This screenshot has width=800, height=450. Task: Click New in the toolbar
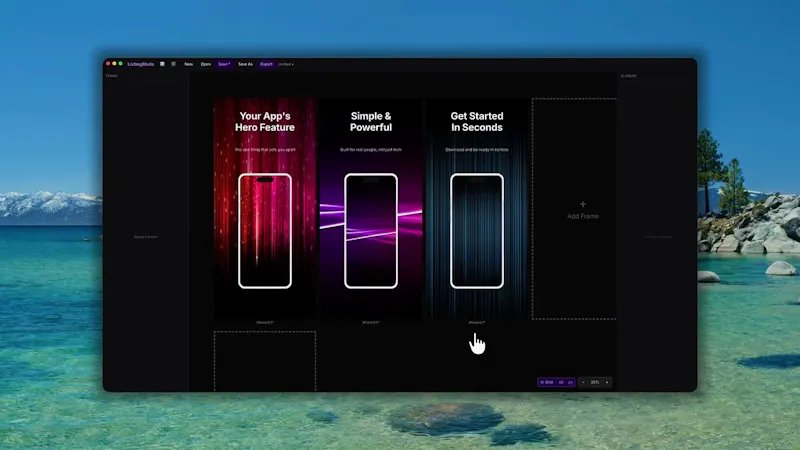tap(189, 64)
